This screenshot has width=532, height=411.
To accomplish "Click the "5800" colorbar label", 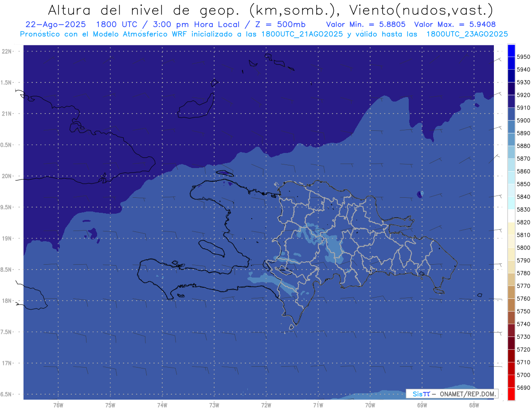I will click(523, 247).
